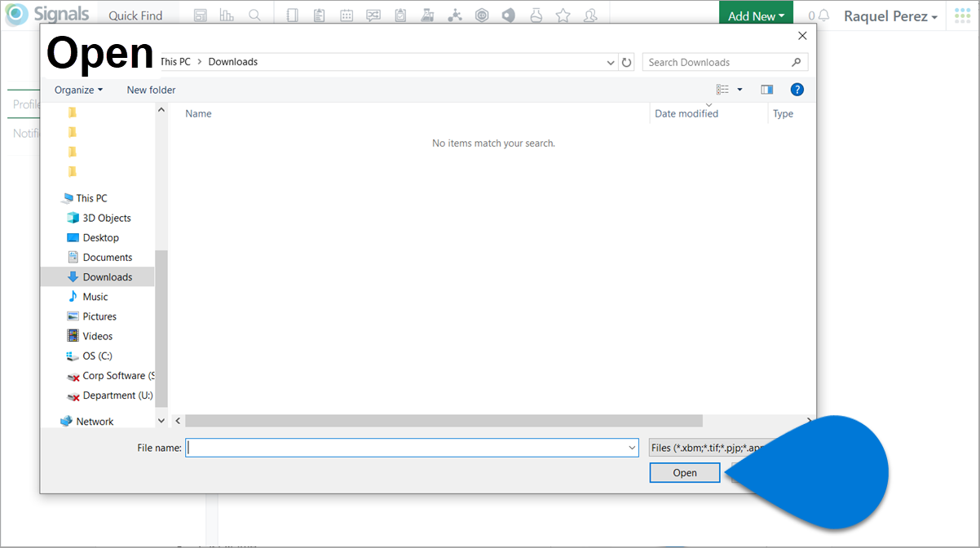
Task: Click the bar chart icon in Signals toolbar
Action: 227,15
